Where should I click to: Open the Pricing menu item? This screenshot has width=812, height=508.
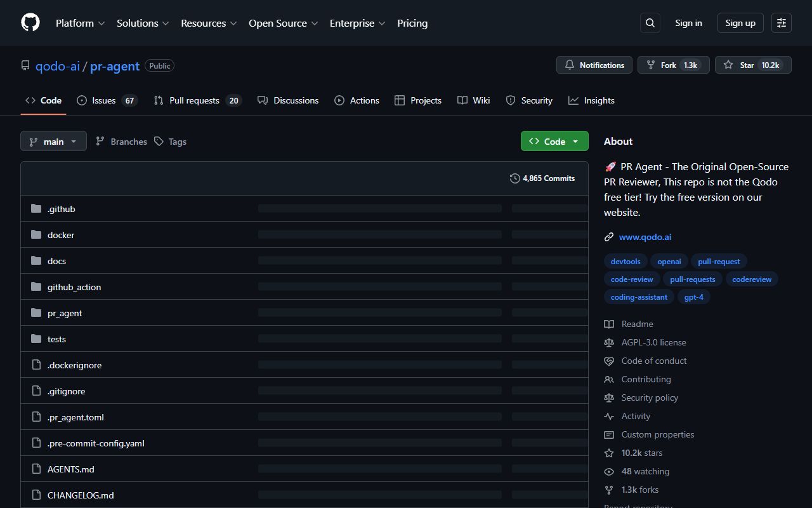coord(412,23)
